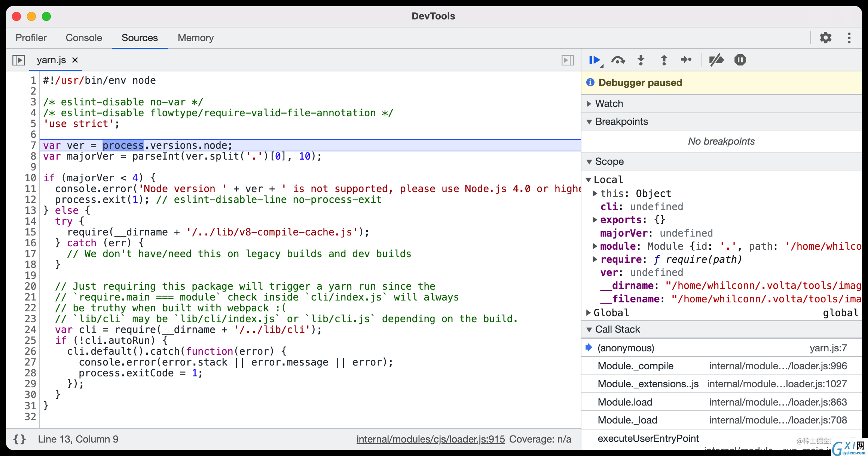This screenshot has height=456, width=868.
Task: Click line number 7 in gutter
Action: click(33, 145)
